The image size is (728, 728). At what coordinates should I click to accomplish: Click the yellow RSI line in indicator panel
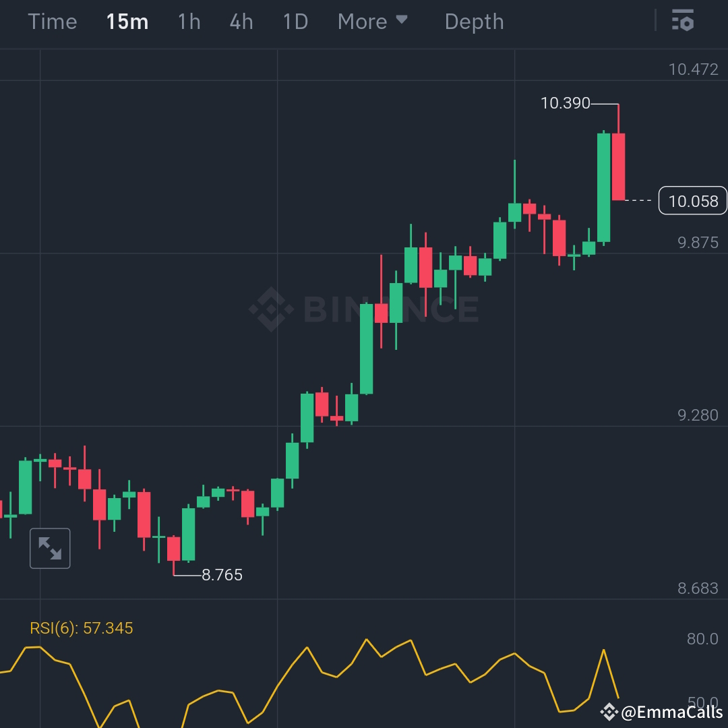pos(367,638)
